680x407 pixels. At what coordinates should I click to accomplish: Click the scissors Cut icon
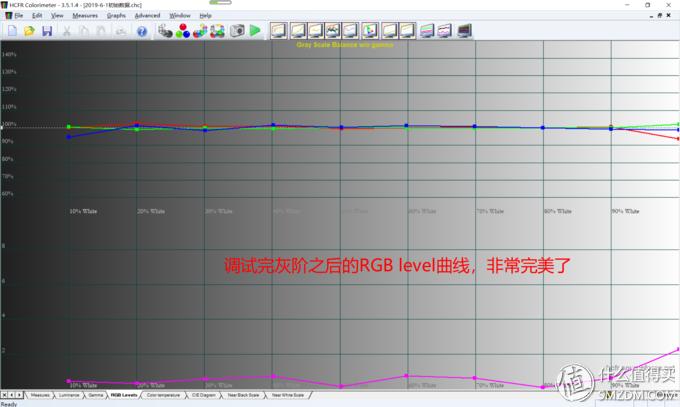tap(66, 31)
